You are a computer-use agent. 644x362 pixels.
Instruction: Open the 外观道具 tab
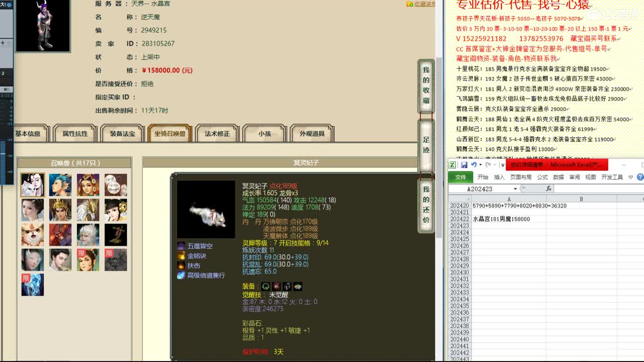312,134
